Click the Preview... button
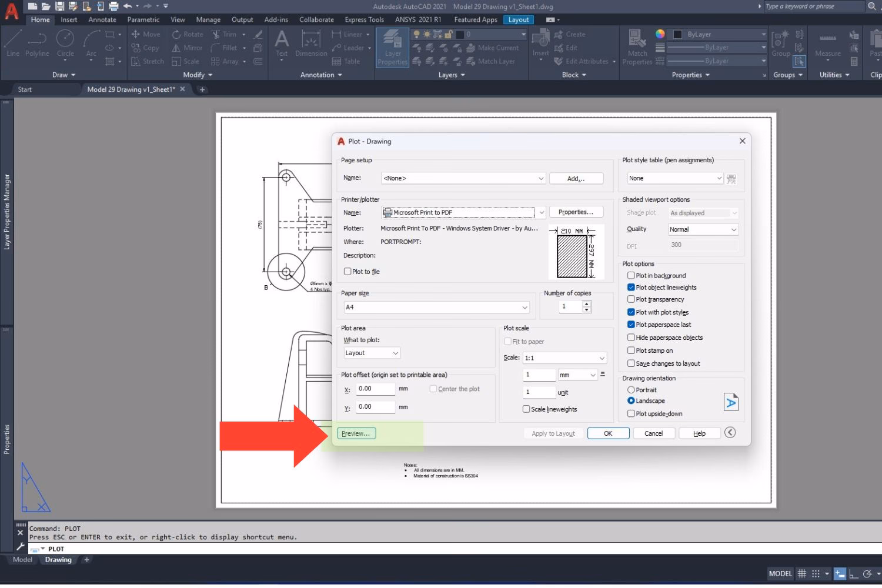 [x=356, y=433]
